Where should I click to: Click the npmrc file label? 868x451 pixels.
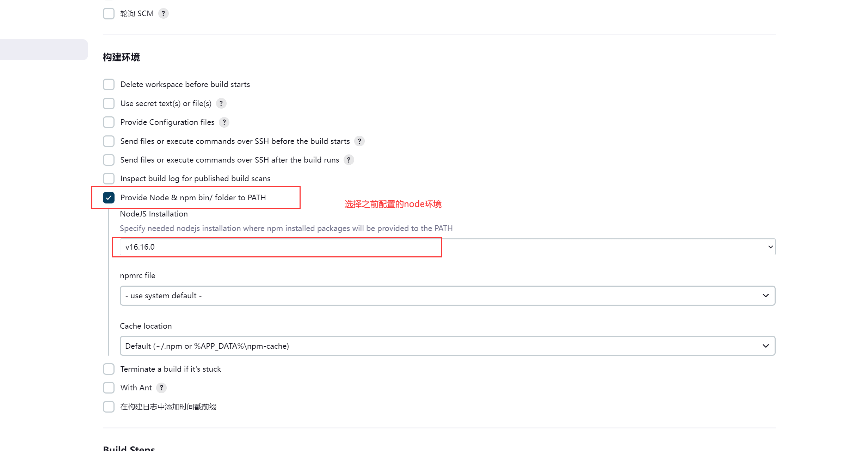coord(137,275)
